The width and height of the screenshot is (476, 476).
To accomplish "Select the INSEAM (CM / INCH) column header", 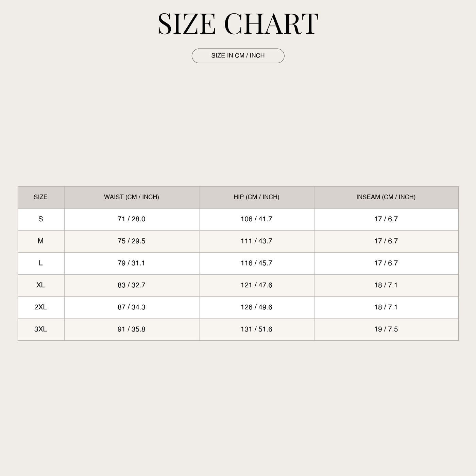I will coord(386,197).
